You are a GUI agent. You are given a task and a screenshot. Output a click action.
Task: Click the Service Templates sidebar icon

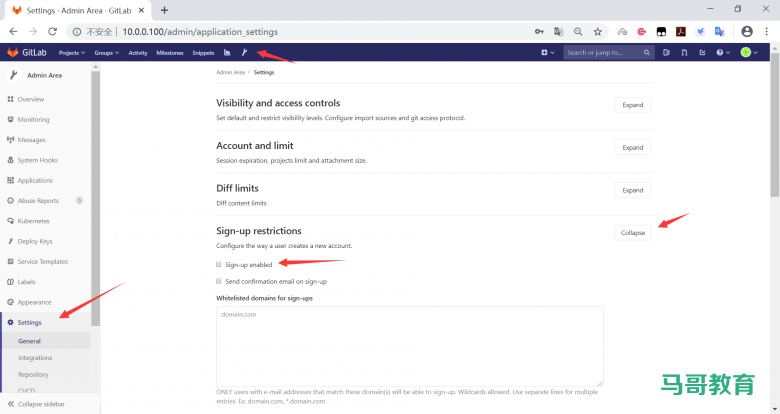10,261
